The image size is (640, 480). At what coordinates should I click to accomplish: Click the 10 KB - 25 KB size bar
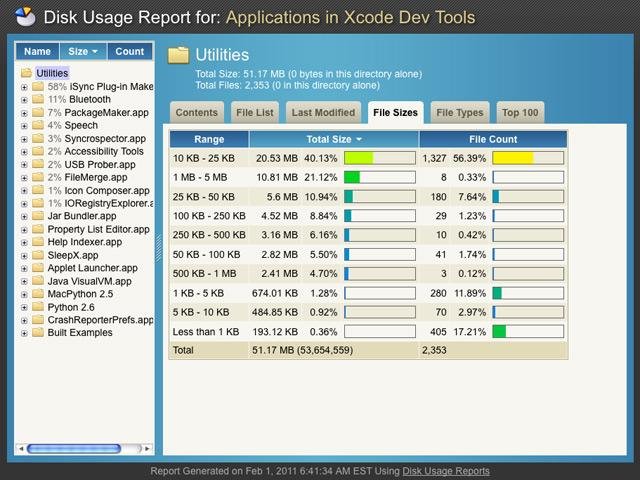click(380, 158)
